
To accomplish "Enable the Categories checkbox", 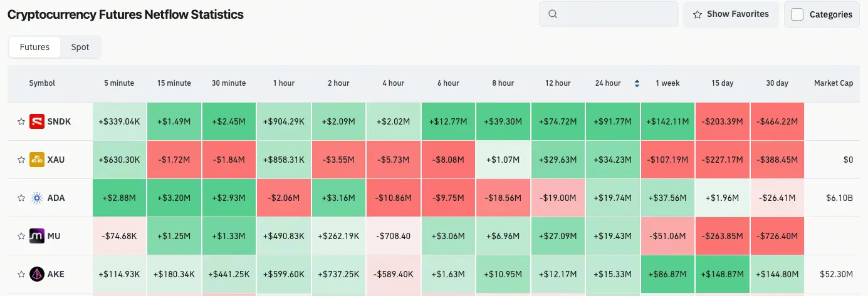I will point(797,14).
